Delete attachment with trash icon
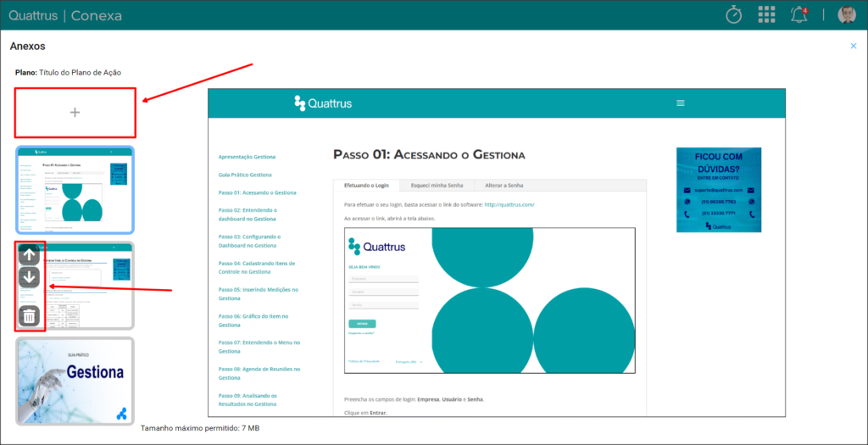 click(30, 316)
